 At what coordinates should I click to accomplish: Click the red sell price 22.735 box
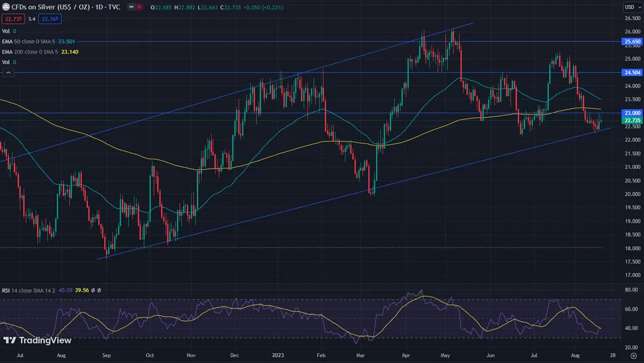tap(11, 19)
